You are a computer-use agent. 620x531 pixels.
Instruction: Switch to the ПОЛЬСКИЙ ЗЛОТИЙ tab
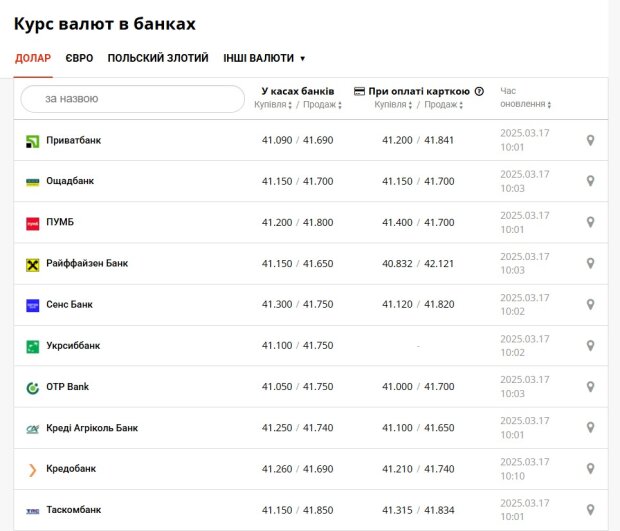pos(158,58)
